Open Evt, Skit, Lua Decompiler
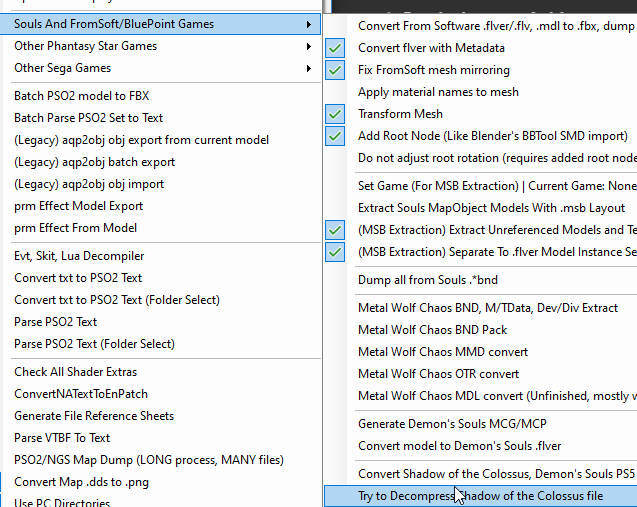 pos(79,256)
